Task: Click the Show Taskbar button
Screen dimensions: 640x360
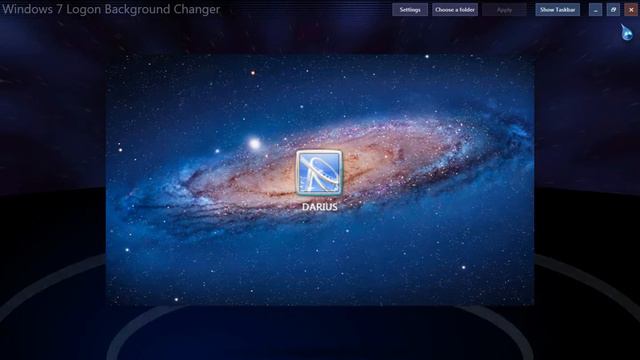Action: 558,10
